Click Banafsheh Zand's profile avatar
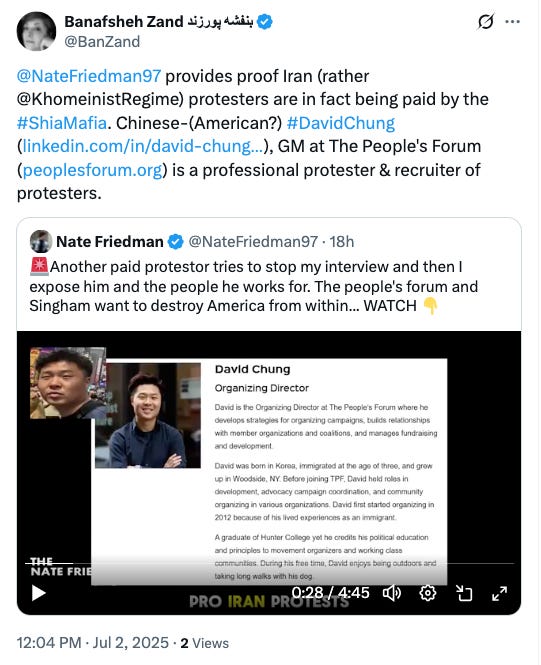The image size is (541, 665). tap(36, 31)
